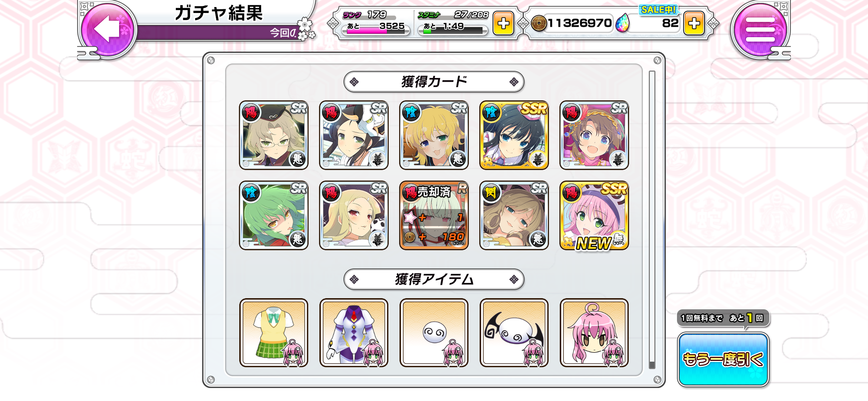Viewport: 868px width, 401px height.
Task: Click the もう一度引く button
Action: tap(723, 359)
